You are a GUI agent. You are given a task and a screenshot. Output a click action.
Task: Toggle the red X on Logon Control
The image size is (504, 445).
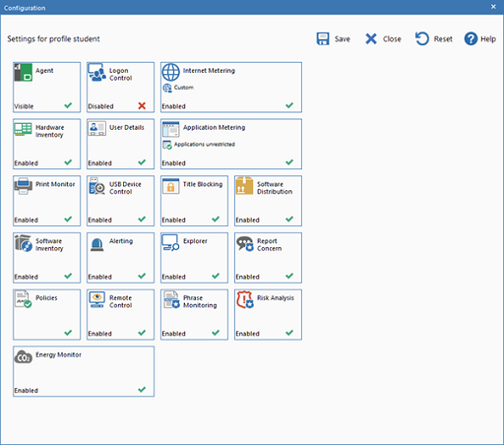pyautogui.click(x=142, y=105)
